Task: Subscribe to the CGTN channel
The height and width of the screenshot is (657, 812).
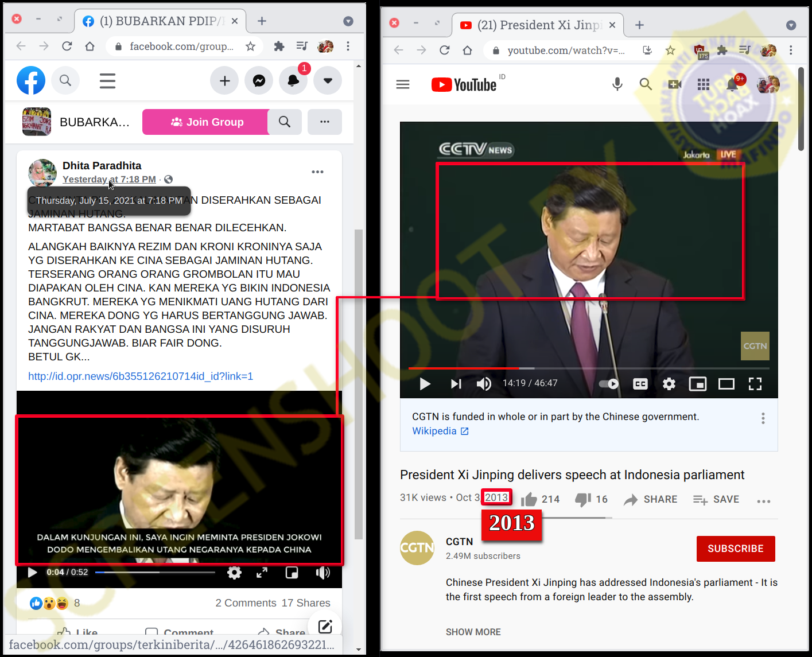Action: tap(735, 549)
